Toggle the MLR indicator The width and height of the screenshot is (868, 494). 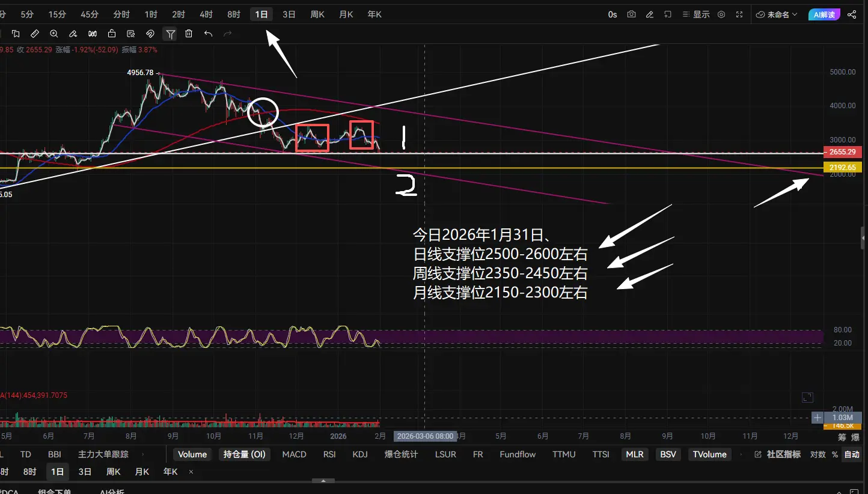coord(635,454)
